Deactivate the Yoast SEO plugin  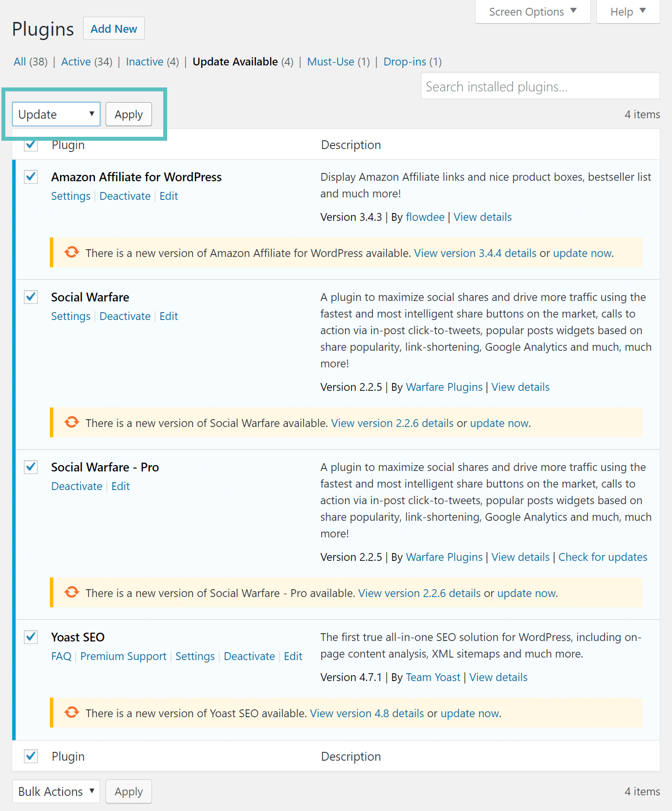[249, 656]
